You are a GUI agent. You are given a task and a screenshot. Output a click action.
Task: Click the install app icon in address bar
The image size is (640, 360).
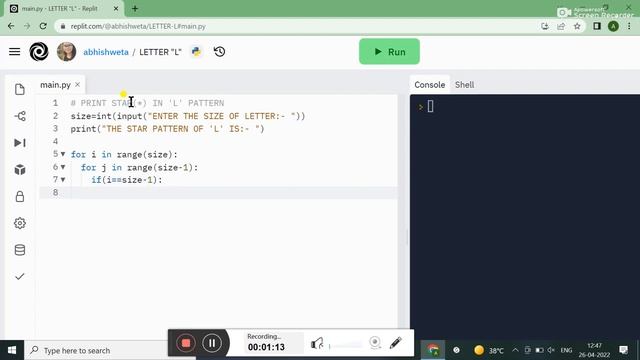pyautogui.click(x=545, y=26)
